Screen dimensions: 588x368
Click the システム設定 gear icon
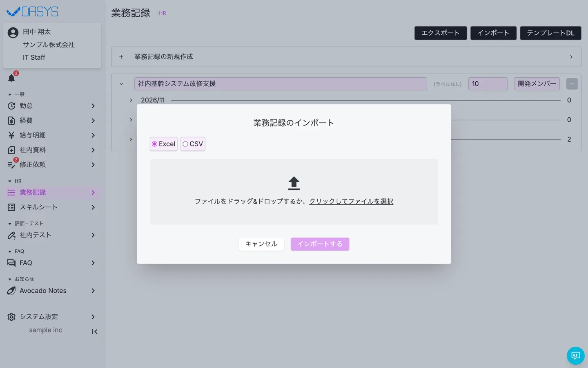(x=11, y=317)
